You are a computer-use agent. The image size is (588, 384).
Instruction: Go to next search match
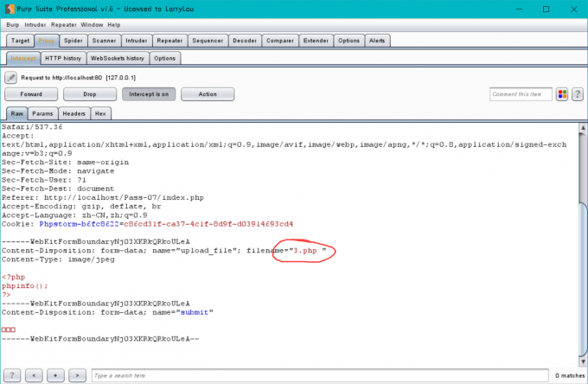point(78,375)
